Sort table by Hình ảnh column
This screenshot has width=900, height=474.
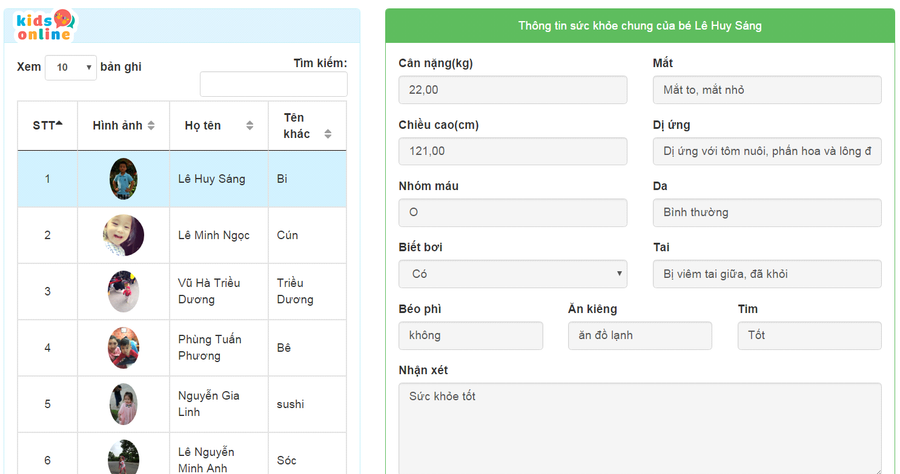coord(123,125)
